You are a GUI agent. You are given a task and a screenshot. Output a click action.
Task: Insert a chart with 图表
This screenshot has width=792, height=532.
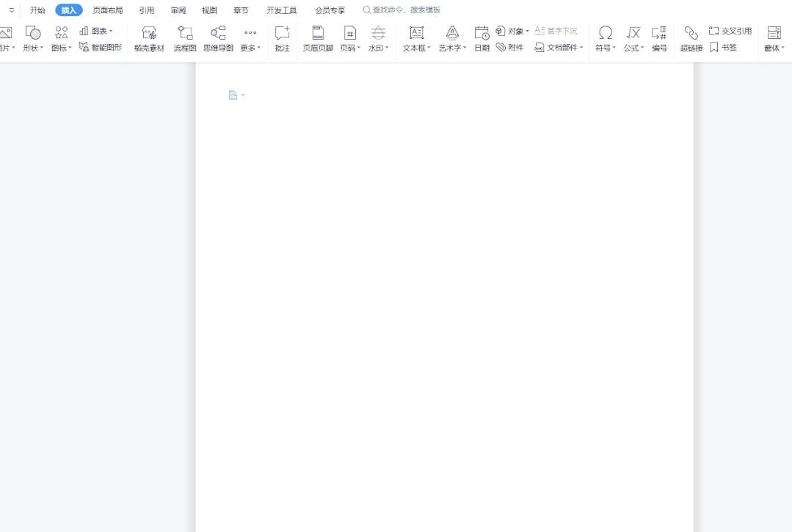click(x=95, y=32)
